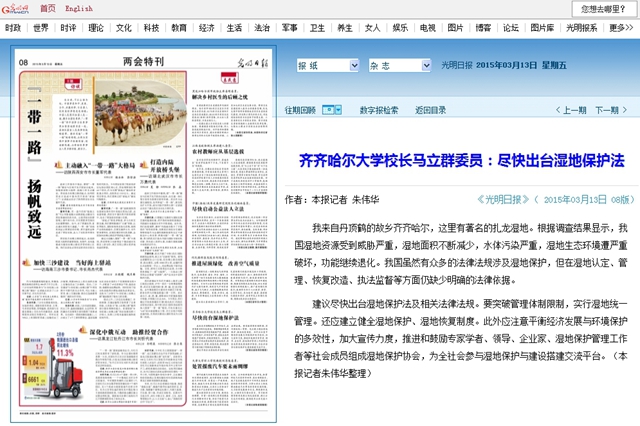Click 数字报检索 search link

pos(379,110)
